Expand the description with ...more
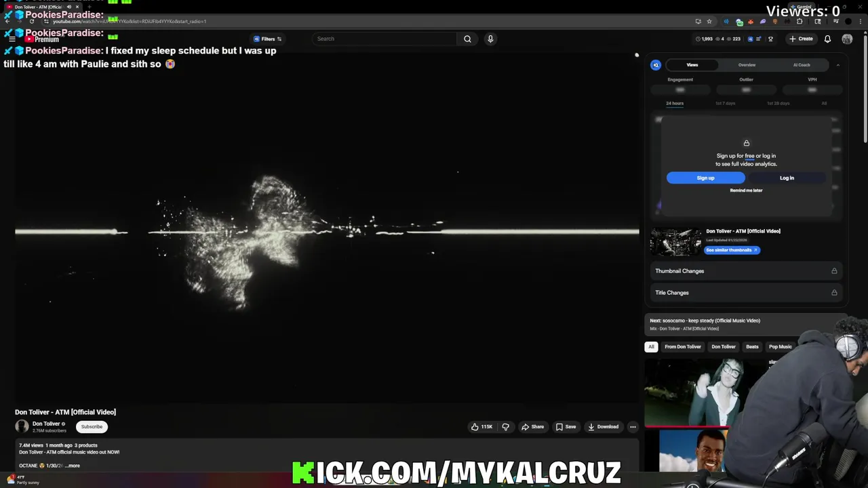 coord(73,466)
